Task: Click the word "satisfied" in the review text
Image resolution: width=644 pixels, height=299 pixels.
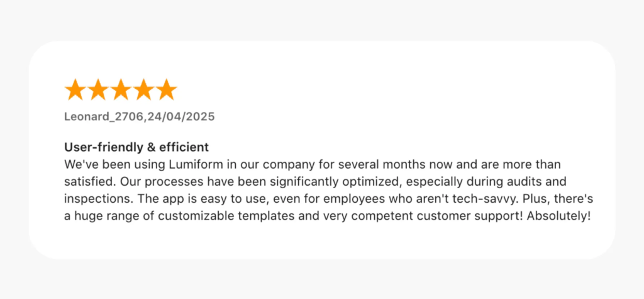Action: (x=89, y=182)
